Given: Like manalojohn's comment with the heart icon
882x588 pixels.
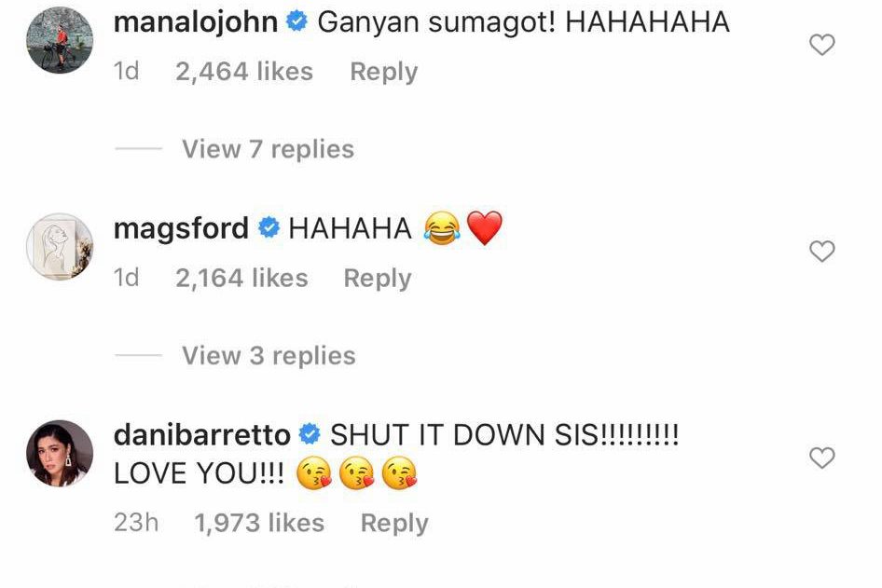Looking at the screenshot, I should coord(821,45).
